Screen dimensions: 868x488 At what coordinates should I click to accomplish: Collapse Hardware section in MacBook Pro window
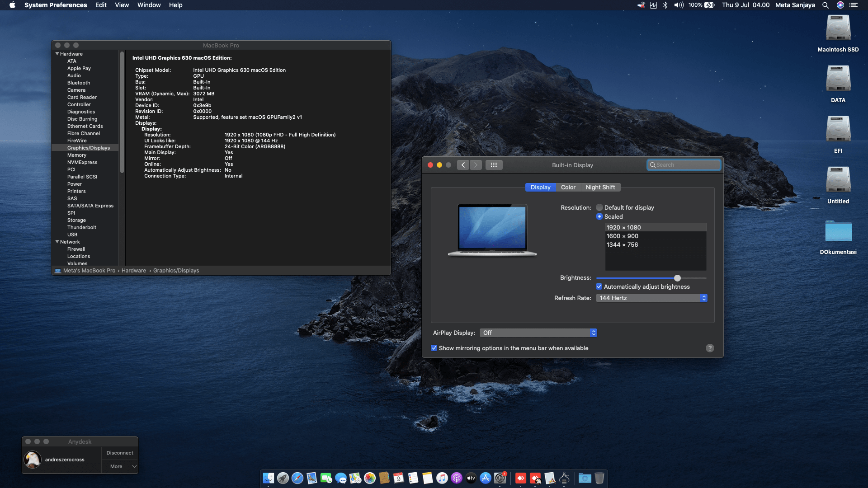(57, 54)
